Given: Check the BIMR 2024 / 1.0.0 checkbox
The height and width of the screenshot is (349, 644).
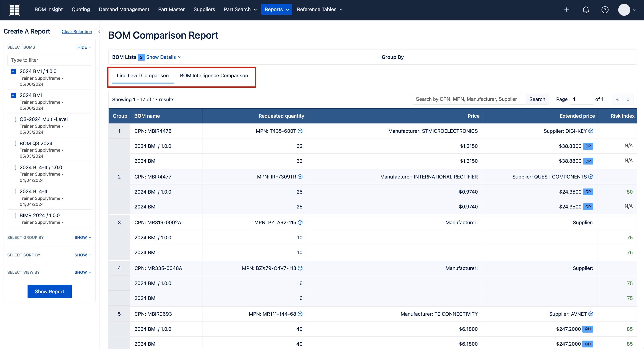Looking at the screenshot, I should (13, 216).
